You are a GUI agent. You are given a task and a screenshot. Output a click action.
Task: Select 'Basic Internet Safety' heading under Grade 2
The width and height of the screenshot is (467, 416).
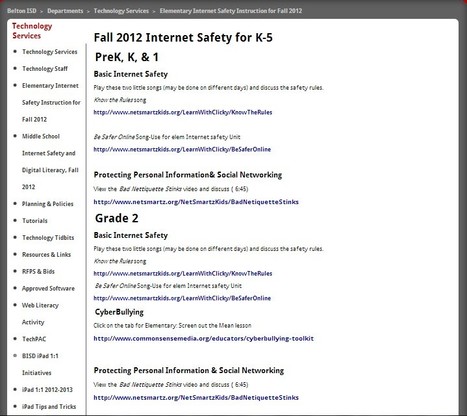131,235
